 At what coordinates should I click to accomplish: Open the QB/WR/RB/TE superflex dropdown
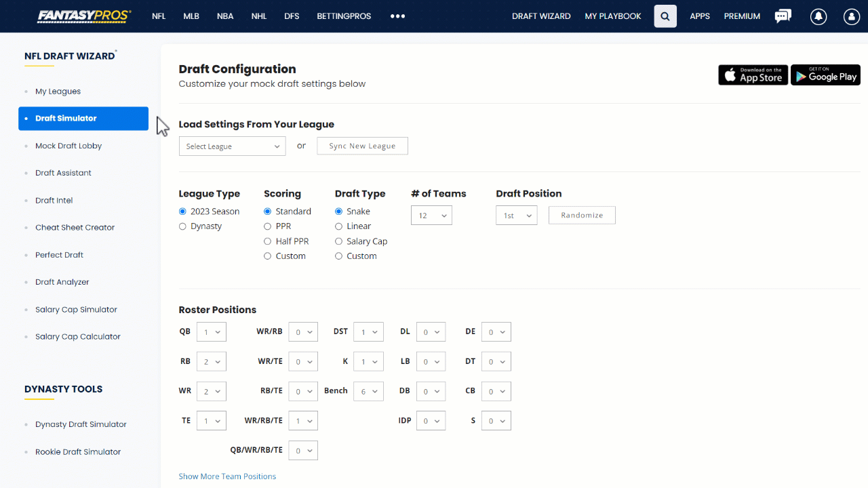pyautogui.click(x=303, y=451)
